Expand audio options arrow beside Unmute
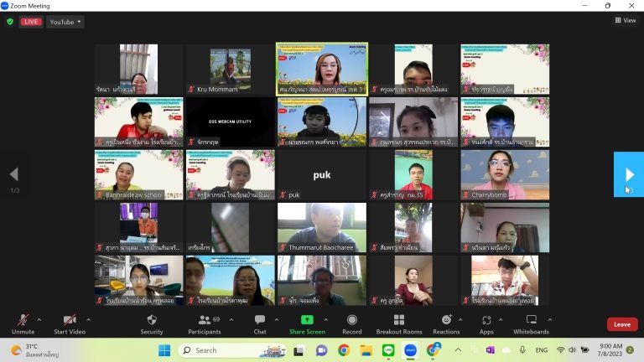The width and height of the screenshot is (644, 362). point(39,319)
